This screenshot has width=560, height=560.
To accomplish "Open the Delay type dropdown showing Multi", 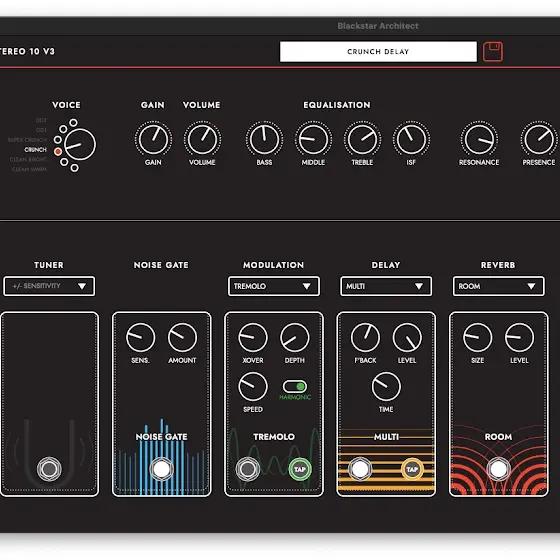I will [386, 286].
